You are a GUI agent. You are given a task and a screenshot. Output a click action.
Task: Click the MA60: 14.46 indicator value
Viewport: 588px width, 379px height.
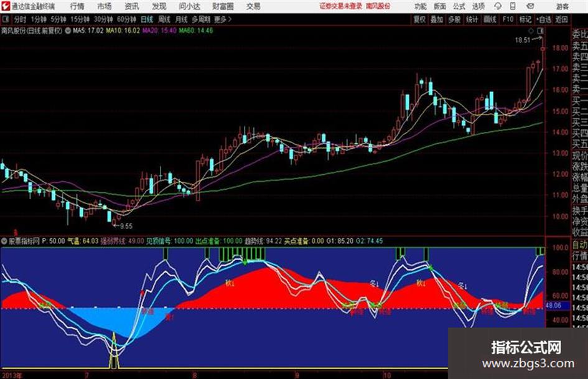tap(196, 30)
